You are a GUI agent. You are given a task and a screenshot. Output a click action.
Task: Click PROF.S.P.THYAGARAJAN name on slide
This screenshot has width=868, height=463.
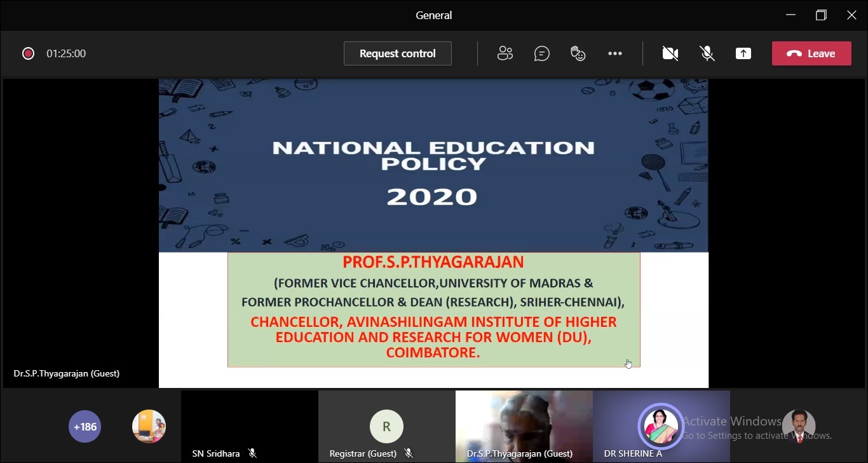pyautogui.click(x=433, y=262)
